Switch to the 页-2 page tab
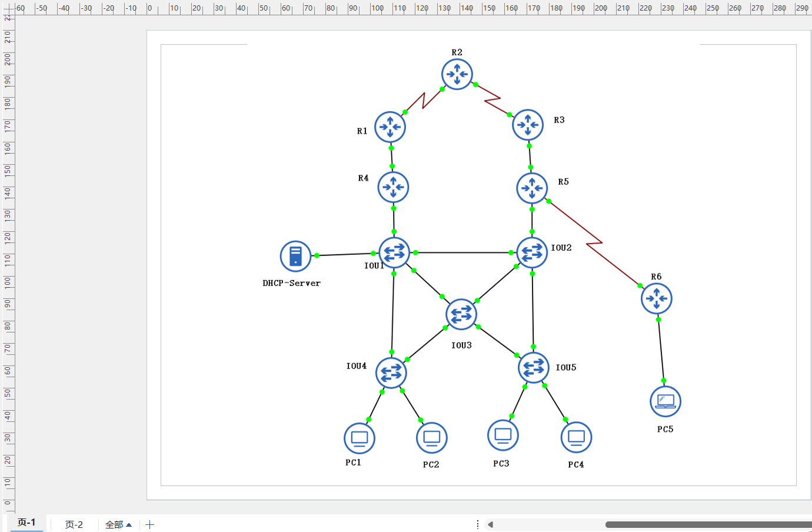The height and width of the screenshot is (532, 812). [x=74, y=524]
